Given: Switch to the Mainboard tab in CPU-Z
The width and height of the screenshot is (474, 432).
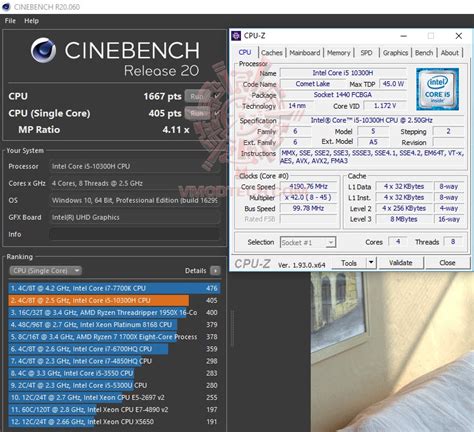Looking at the screenshot, I should (x=304, y=53).
